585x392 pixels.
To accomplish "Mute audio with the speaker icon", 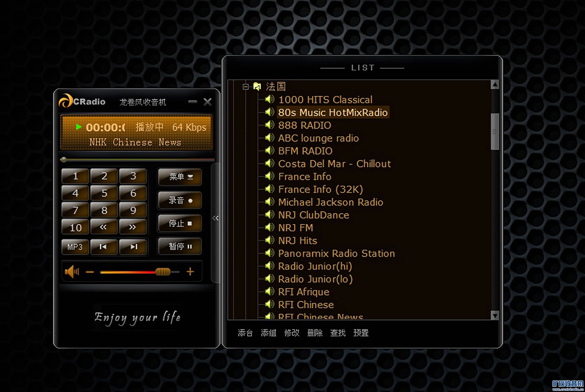I will click(x=72, y=272).
